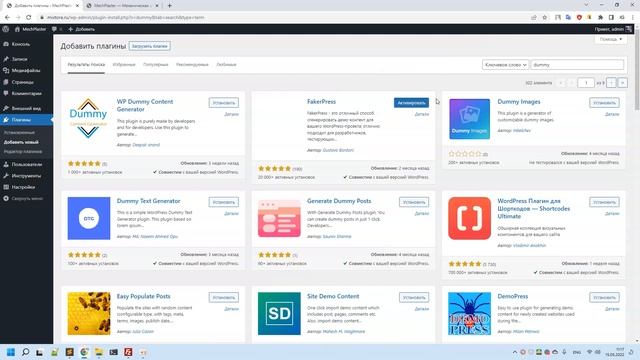The image size is (640, 360).
Task: Install the Dummy Text Generator plugin
Action: [224, 202]
